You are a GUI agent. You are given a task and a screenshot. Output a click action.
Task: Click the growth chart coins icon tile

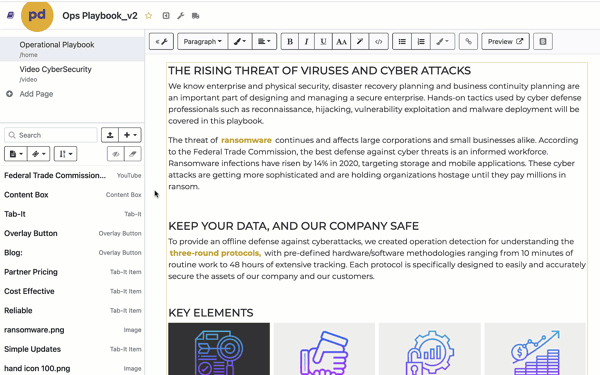(535, 349)
